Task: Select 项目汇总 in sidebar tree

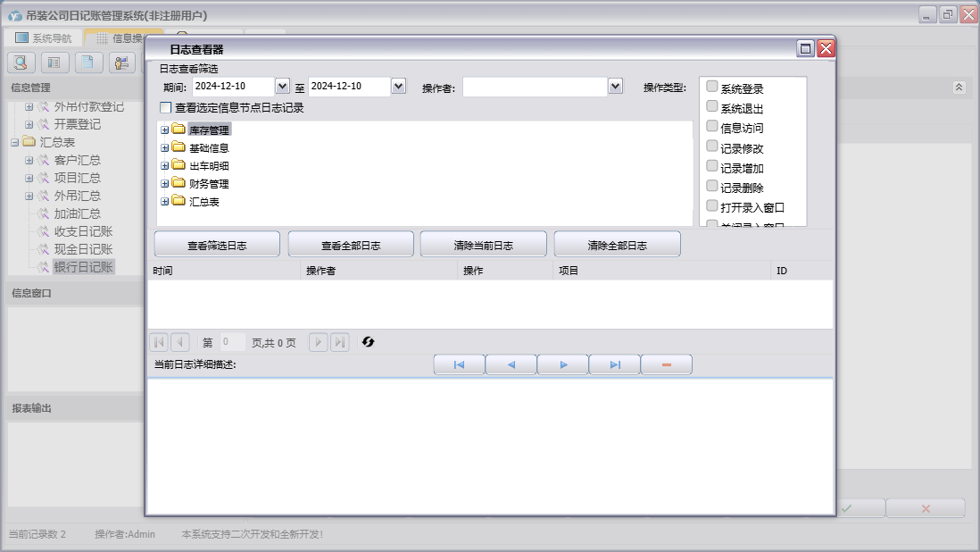Action: tap(77, 178)
